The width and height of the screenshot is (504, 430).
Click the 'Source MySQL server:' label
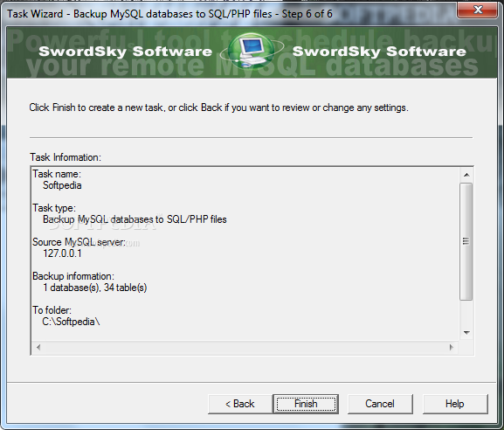point(79,242)
